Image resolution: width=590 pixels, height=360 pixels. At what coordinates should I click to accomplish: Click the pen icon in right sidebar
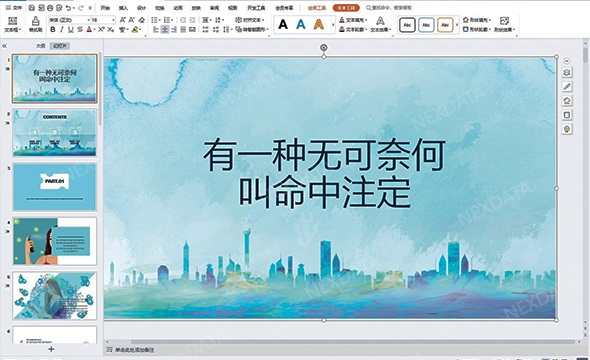click(567, 87)
